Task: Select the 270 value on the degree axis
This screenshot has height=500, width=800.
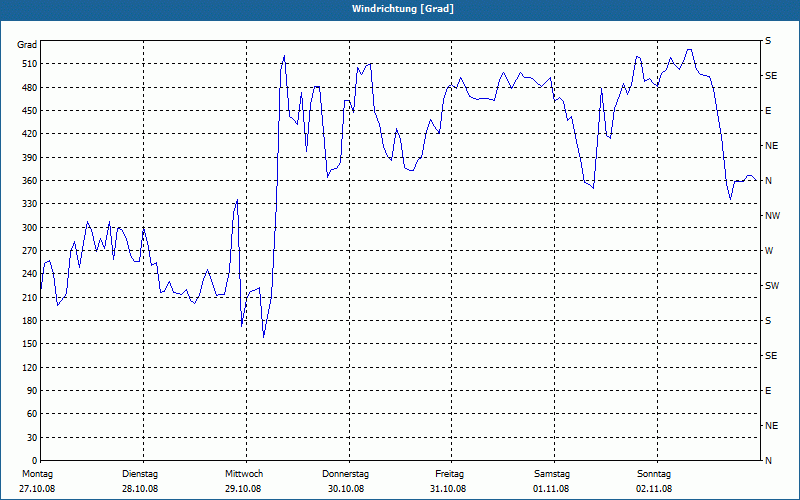Action: (29, 251)
